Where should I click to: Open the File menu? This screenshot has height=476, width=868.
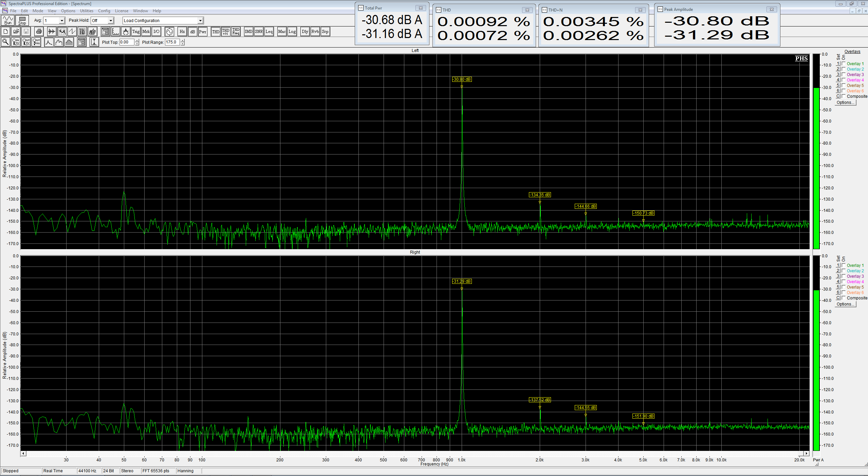coord(13,11)
